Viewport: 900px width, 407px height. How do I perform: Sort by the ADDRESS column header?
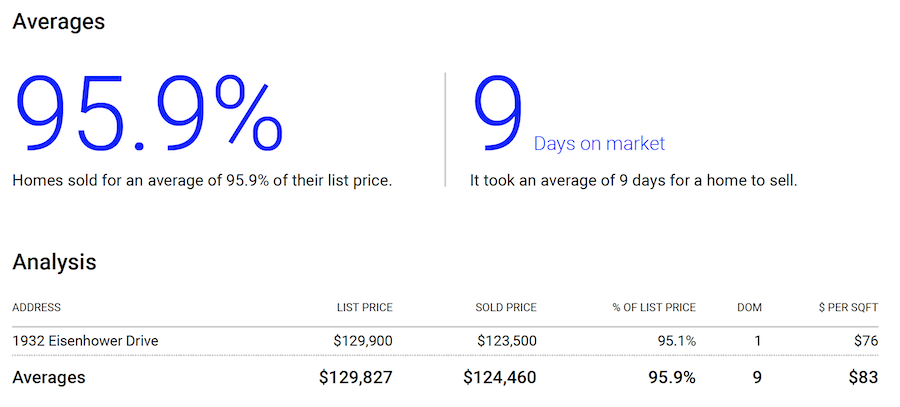(37, 307)
